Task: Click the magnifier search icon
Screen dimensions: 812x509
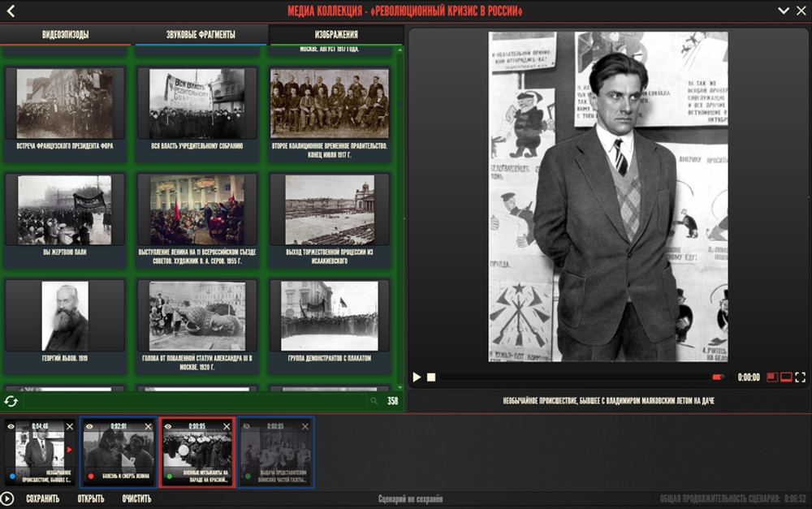Action: click(374, 401)
